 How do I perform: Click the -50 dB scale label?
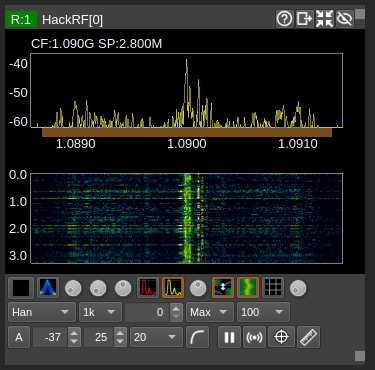click(x=18, y=92)
